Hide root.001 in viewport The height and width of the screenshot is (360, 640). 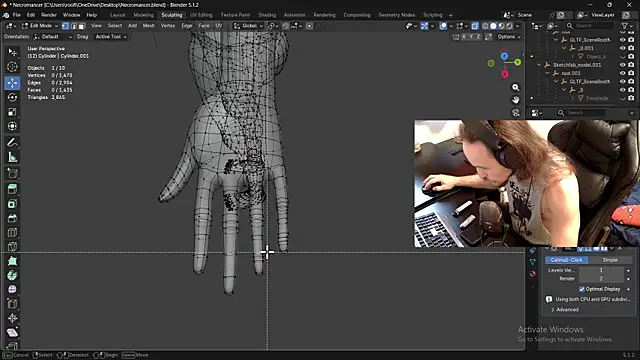[x=622, y=73]
